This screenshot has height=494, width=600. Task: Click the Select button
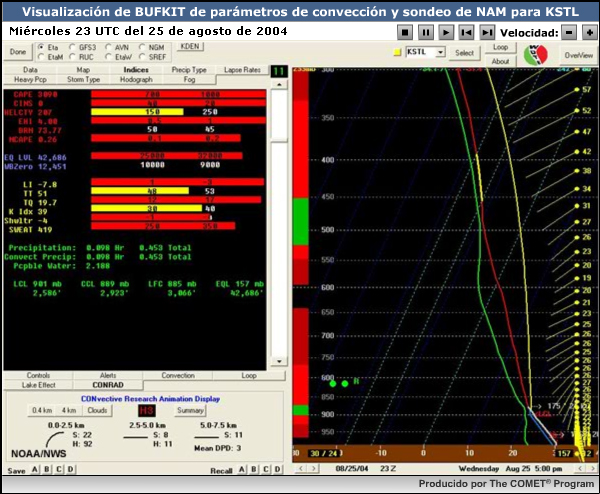point(465,53)
